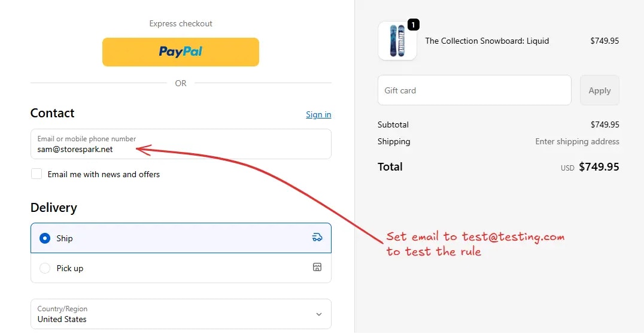
Task: Click the quantity badge on the thumbnail
Action: [x=413, y=25]
